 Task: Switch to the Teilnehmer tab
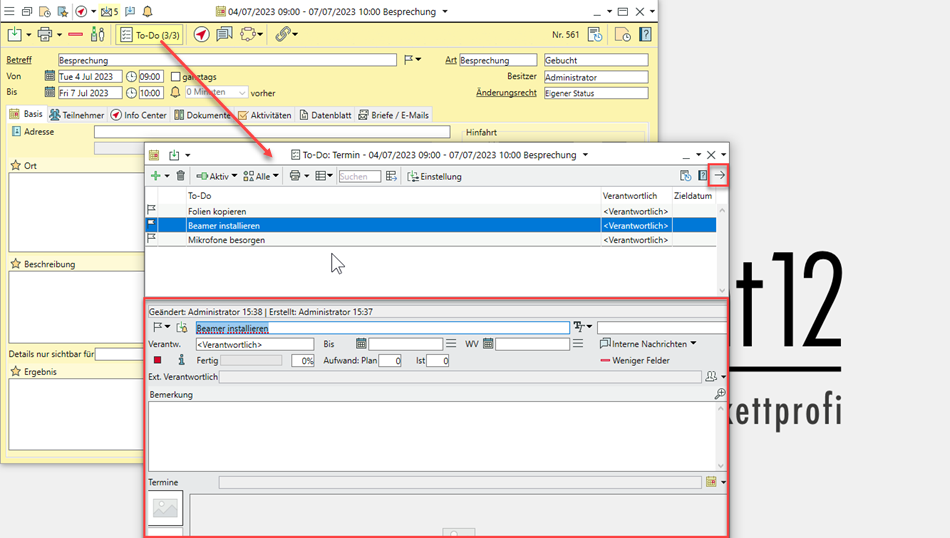77,115
